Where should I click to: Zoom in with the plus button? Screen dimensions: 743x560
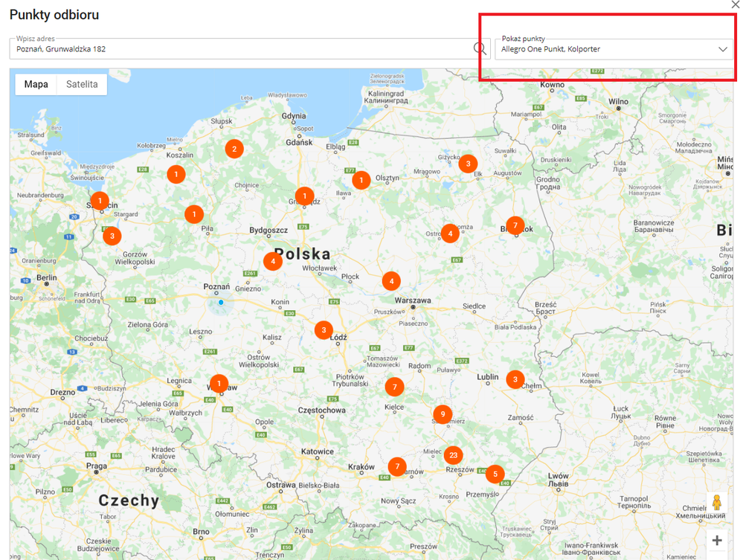click(717, 541)
